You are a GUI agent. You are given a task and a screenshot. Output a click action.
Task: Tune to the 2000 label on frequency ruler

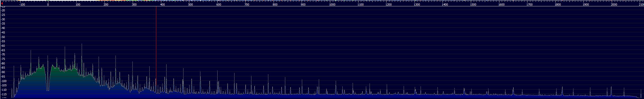614,4
